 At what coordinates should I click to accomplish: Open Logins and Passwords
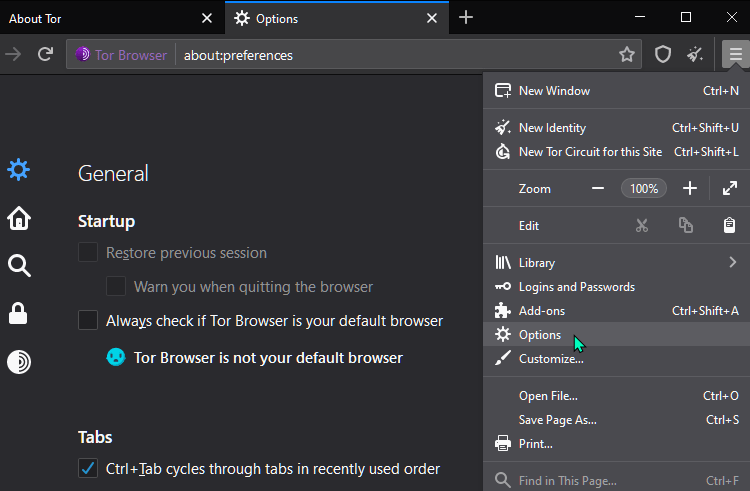pos(617,286)
